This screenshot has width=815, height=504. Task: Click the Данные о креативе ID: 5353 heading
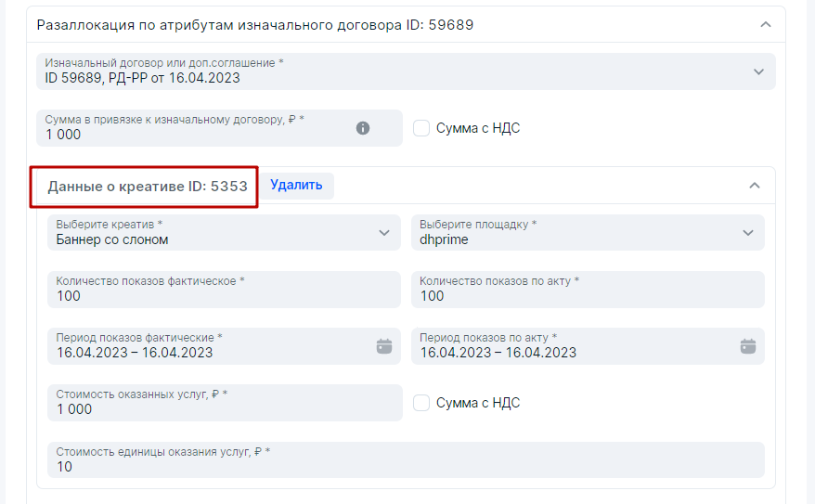tap(148, 186)
